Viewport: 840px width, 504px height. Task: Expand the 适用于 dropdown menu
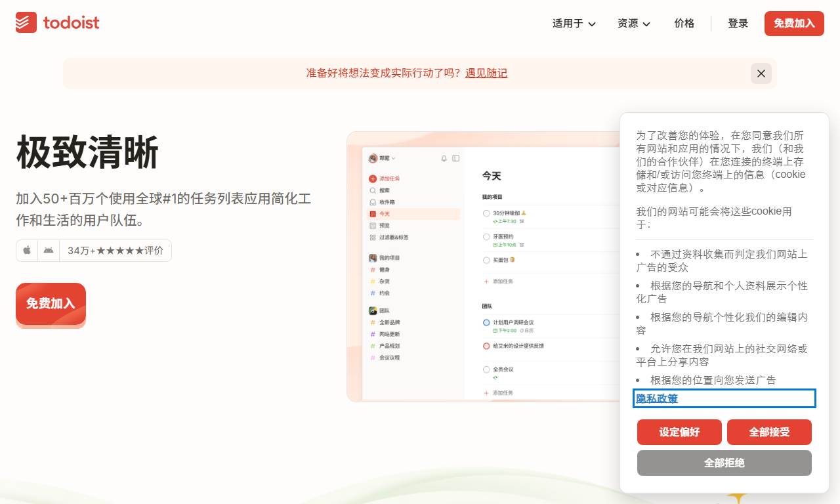click(574, 24)
